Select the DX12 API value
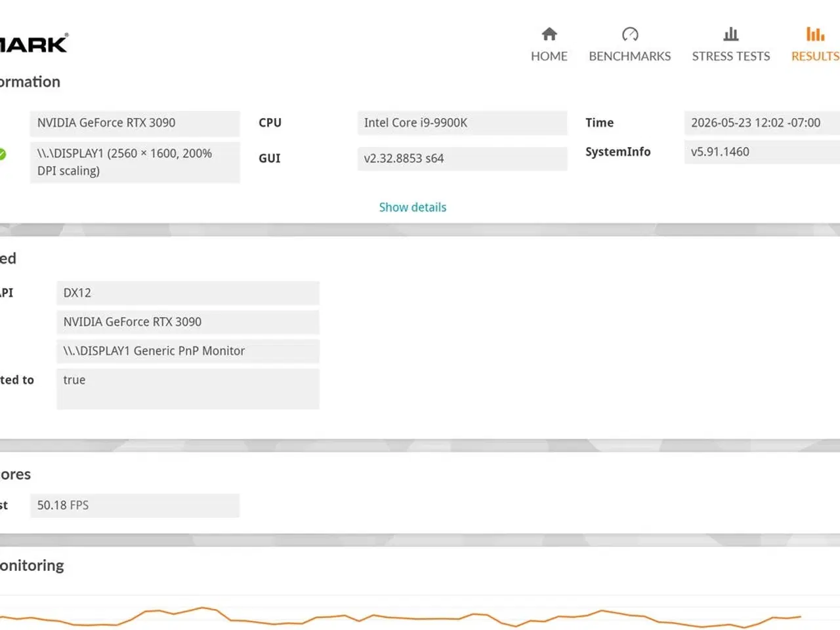The height and width of the screenshot is (630, 840). (x=188, y=293)
